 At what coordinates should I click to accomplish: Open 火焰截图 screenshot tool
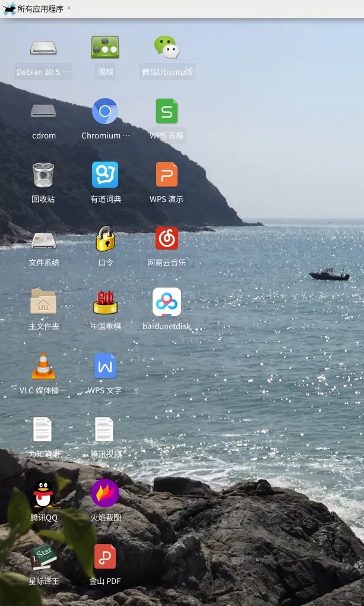coord(105,494)
